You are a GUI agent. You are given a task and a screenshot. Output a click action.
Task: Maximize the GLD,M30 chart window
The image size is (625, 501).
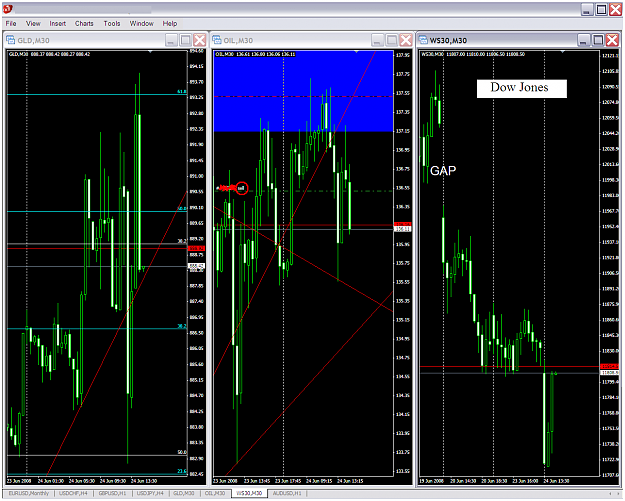185,40
